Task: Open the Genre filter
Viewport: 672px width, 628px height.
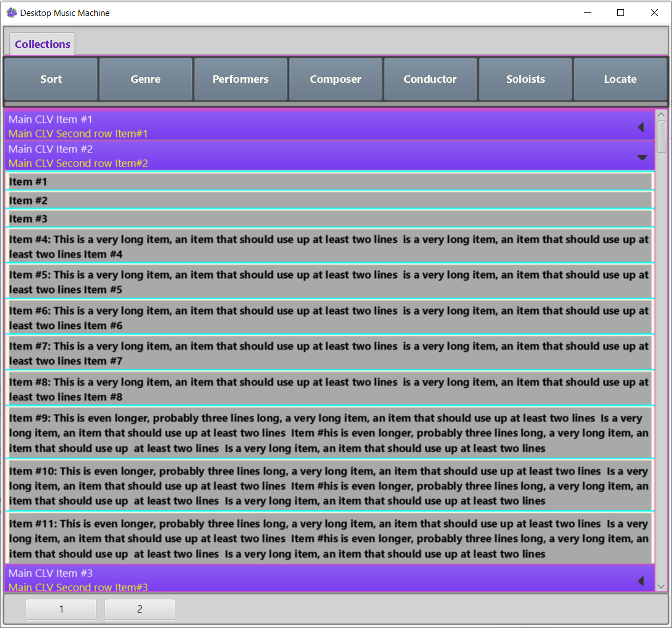Action: (146, 79)
